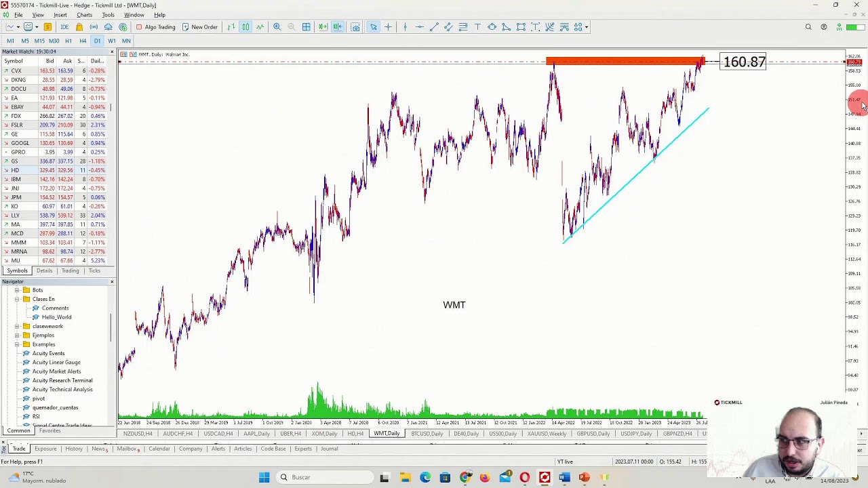868x488 pixels.
Task: Expand the Bots folder in Navigator
Action: (17, 290)
